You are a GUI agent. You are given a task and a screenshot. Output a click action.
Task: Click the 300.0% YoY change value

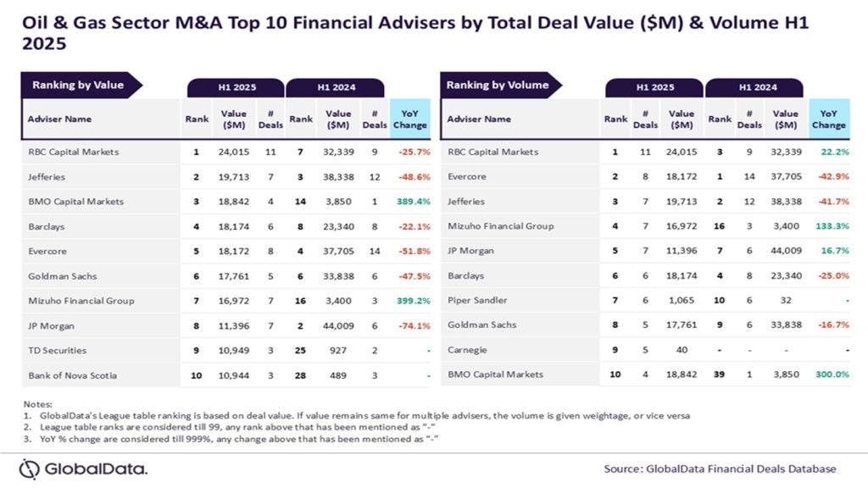point(829,374)
